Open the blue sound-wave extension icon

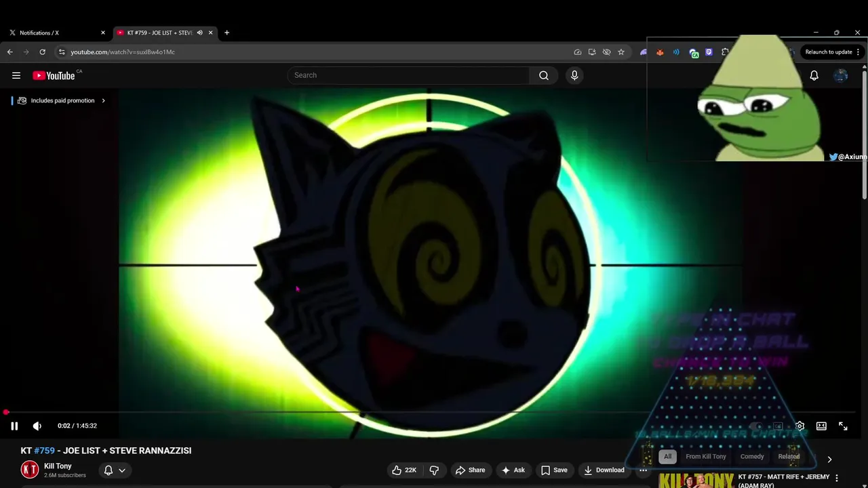point(676,52)
